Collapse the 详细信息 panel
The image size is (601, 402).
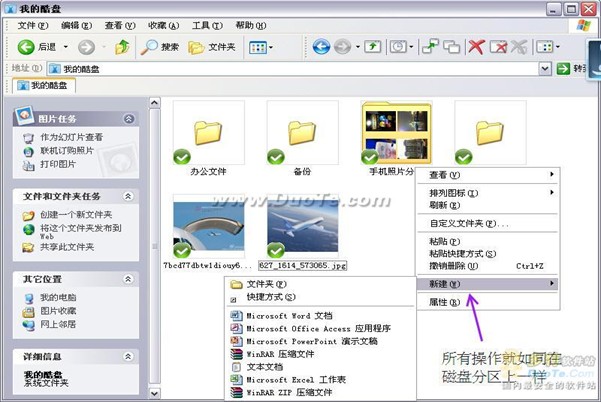coord(128,356)
